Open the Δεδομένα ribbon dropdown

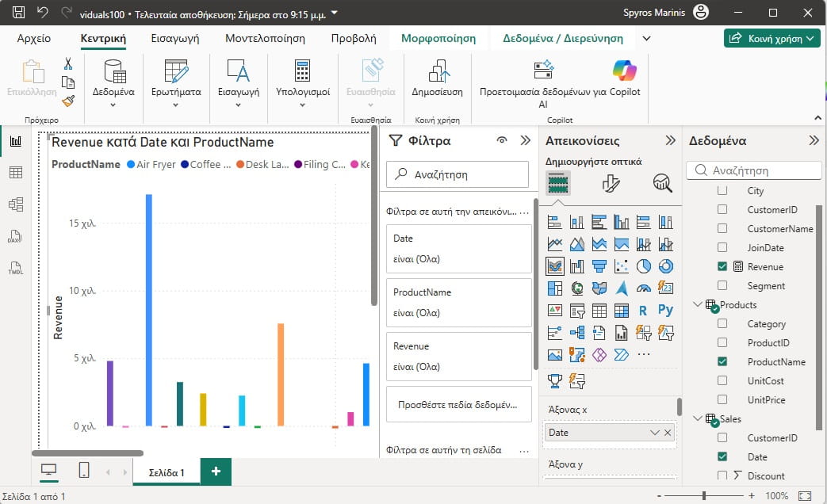[x=113, y=105]
